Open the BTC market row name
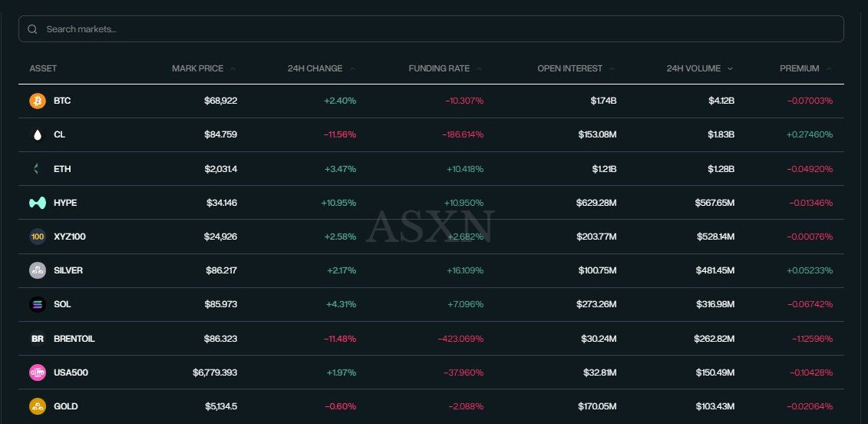Viewport: 868px width, 424px height. (x=62, y=101)
